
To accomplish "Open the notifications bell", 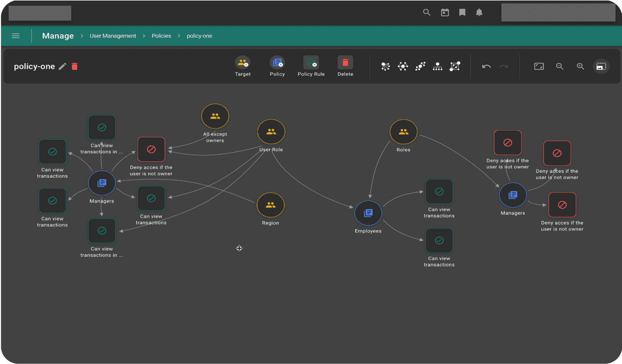I will coord(479,12).
